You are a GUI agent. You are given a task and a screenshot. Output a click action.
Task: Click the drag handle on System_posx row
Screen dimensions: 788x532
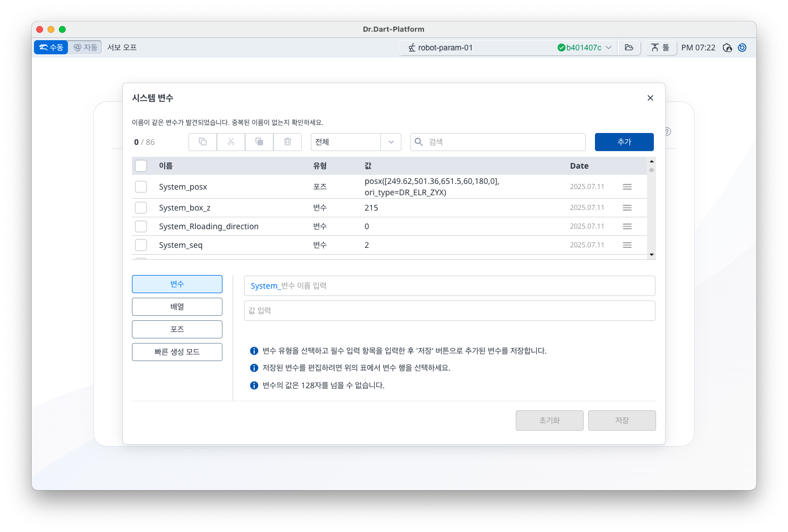click(627, 187)
